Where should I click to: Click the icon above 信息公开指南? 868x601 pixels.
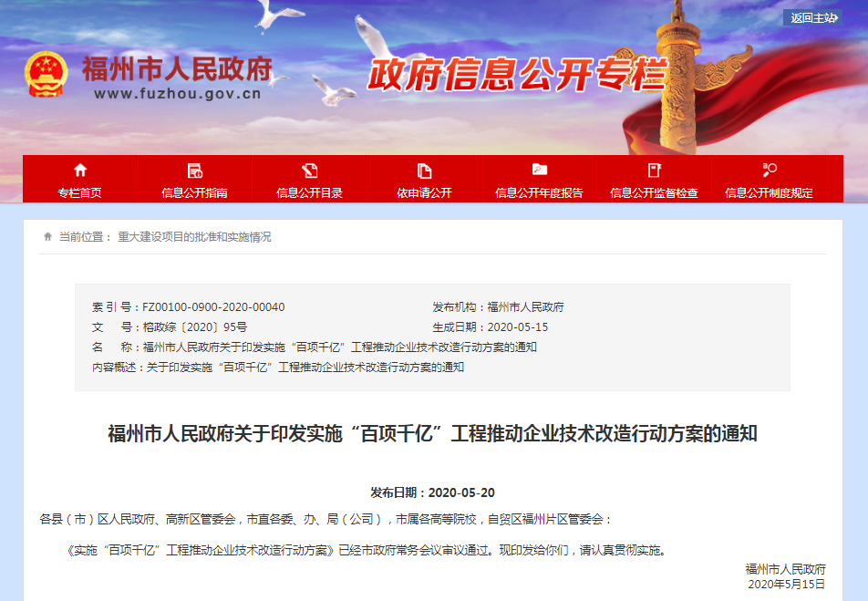tap(194, 170)
